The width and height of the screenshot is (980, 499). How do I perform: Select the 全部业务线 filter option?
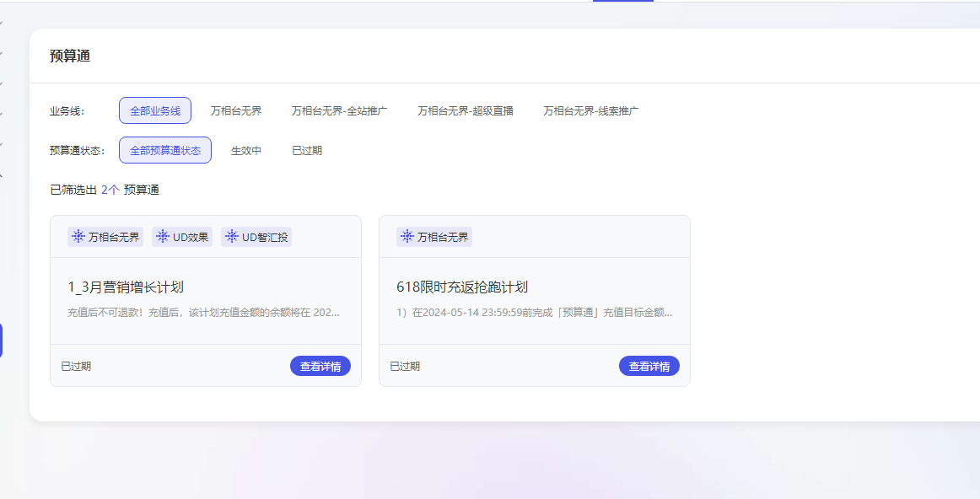point(155,110)
